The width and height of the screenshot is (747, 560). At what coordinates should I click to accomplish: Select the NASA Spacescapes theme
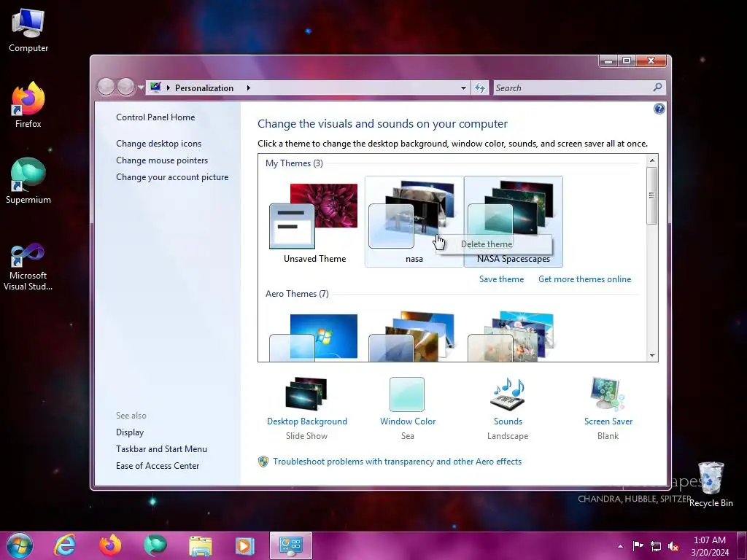pos(513,222)
